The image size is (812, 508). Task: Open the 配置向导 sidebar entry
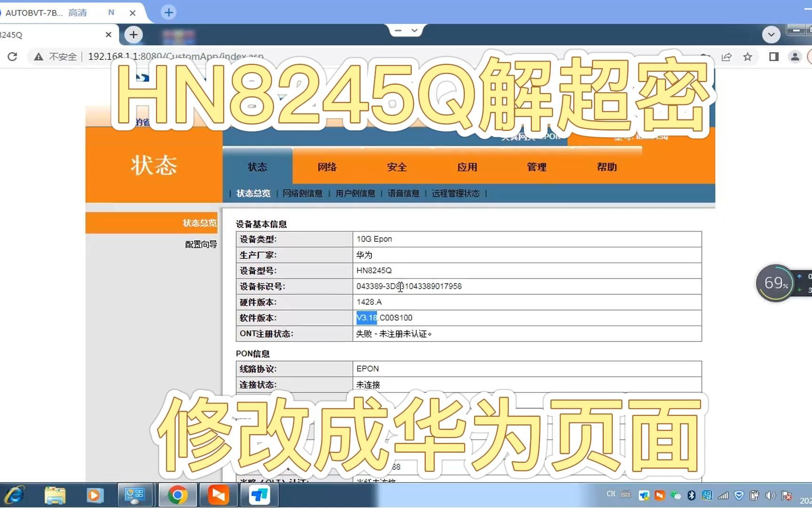(x=201, y=244)
